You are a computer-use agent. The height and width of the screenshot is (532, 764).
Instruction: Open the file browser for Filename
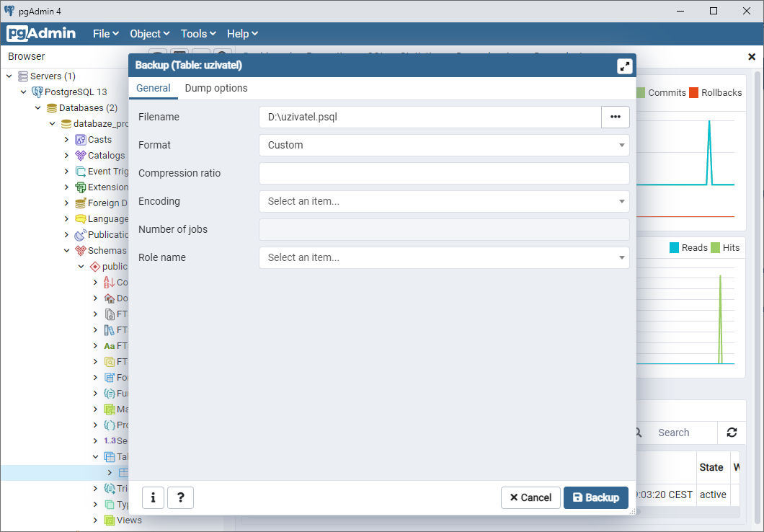click(615, 116)
